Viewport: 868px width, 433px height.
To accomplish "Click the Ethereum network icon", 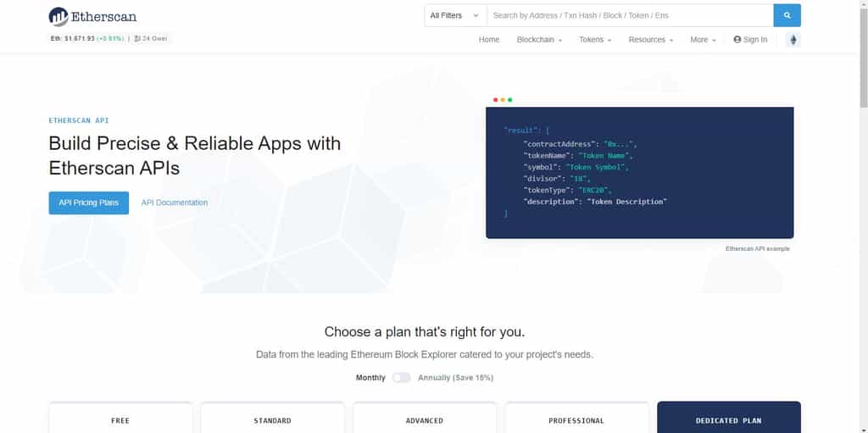I will 793,40.
